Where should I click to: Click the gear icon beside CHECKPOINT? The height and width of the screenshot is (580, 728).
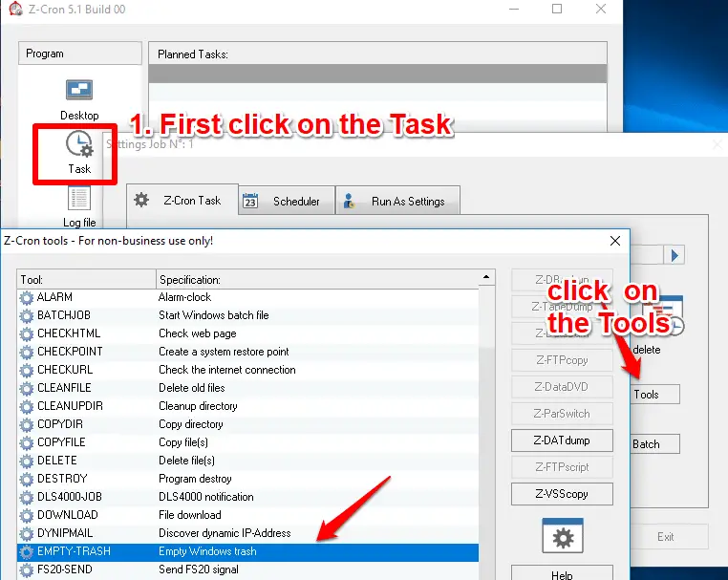[27, 352]
